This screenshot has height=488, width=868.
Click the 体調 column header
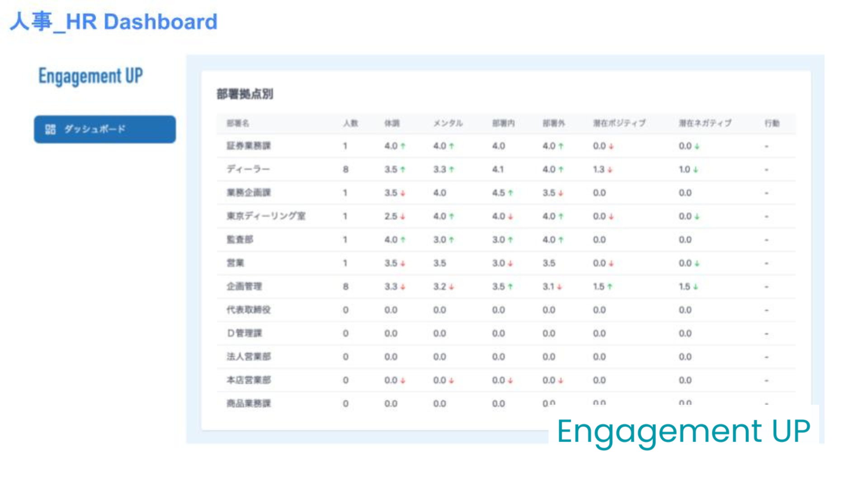tap(392, 123)
